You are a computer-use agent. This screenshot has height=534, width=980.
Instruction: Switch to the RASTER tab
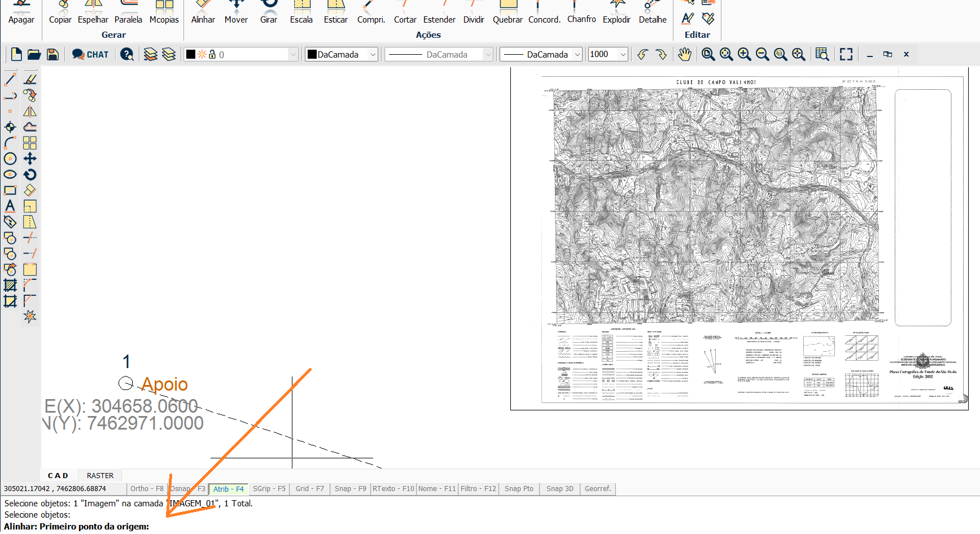click(100, 475)
